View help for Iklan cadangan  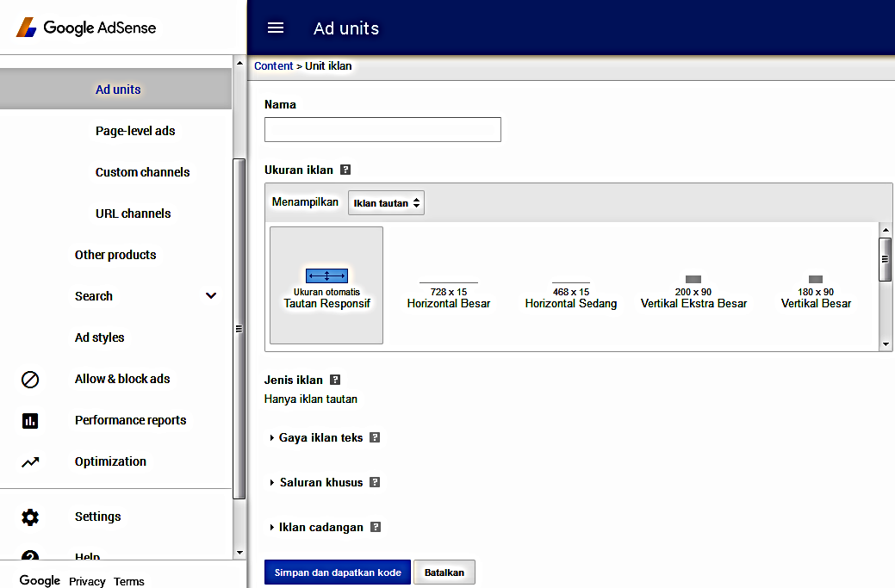tap(376, 527)
